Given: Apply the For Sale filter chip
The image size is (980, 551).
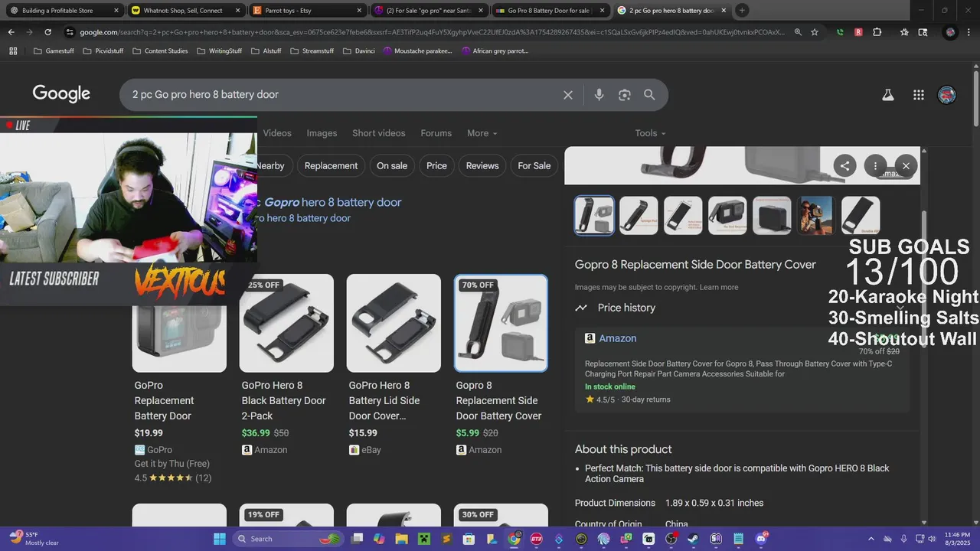Looking at the screenshot, I should [x=534, y=165].
